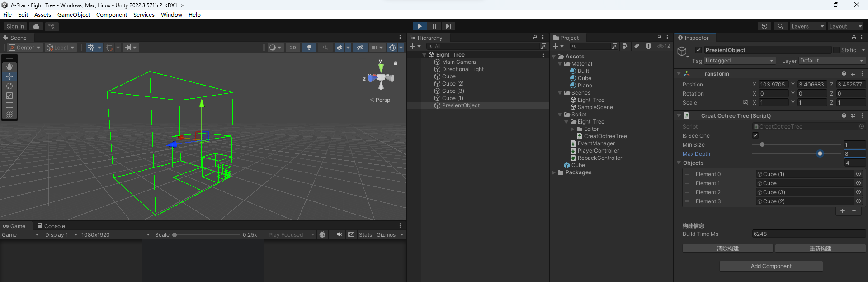Screen dimensions: 868x282
Task: Toggle the PresientObject active checkbox
Action: tap(698, 50)
